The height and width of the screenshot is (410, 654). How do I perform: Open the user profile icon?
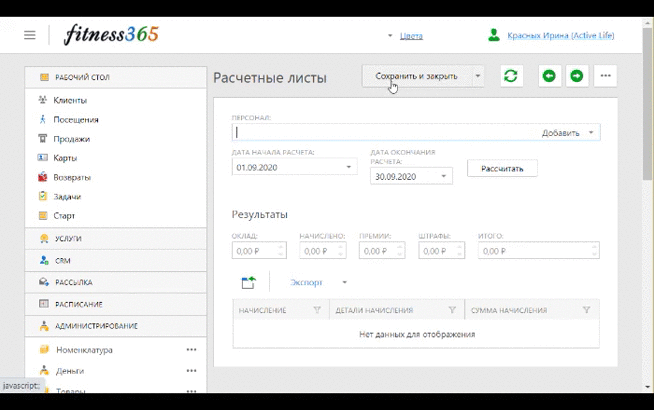click(494, 35)
